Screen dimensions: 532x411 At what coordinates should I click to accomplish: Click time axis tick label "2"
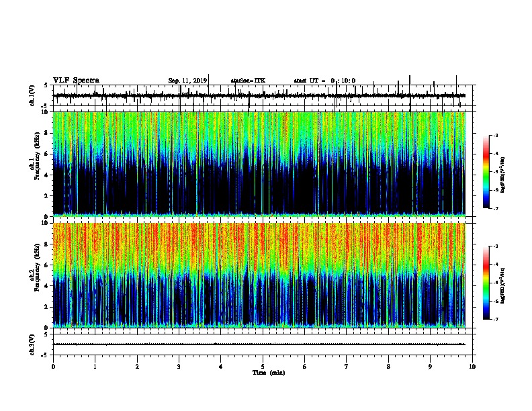point(137,367)
